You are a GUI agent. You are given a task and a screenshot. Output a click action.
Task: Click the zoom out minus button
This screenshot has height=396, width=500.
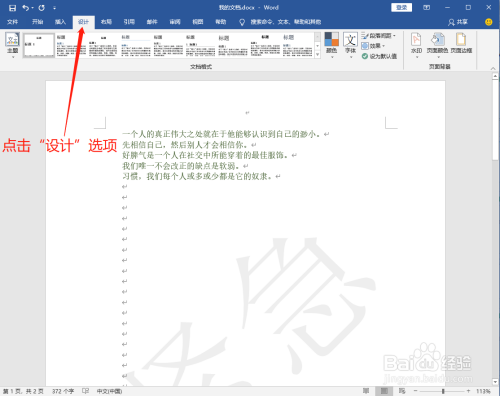415,391
